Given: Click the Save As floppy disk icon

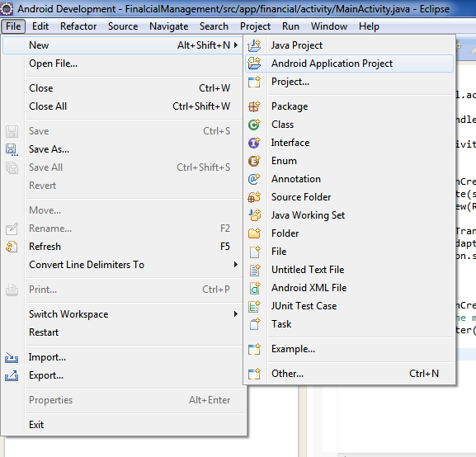Looking at the screenshot, I should point(12,149).
